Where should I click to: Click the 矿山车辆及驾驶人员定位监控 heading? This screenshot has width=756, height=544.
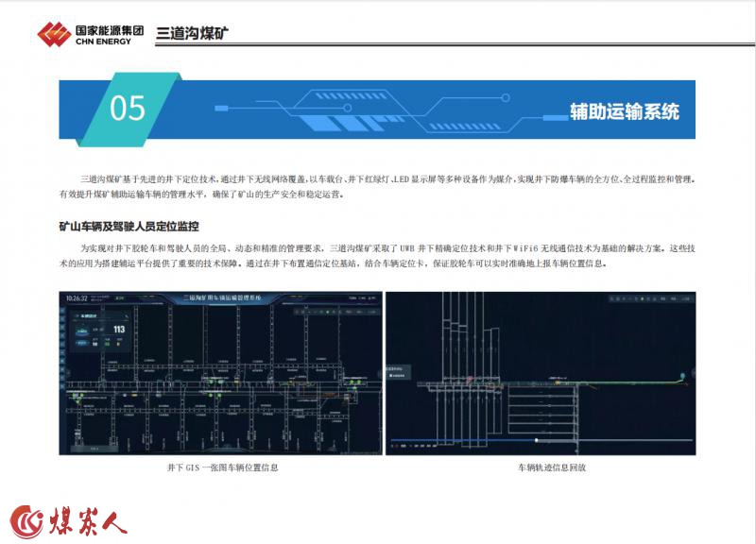[x=129, y=227]
